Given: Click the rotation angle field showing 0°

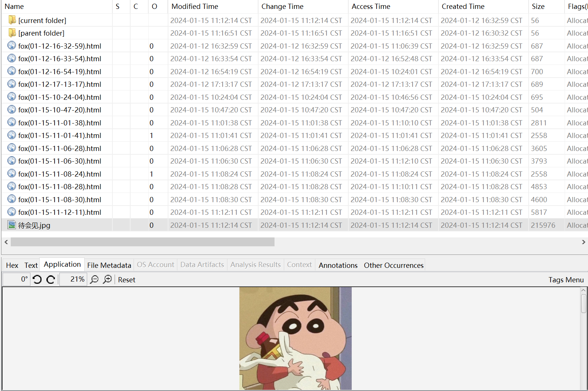Looking at the screenshot, I should pyautogui.click(x=16, y=279).
